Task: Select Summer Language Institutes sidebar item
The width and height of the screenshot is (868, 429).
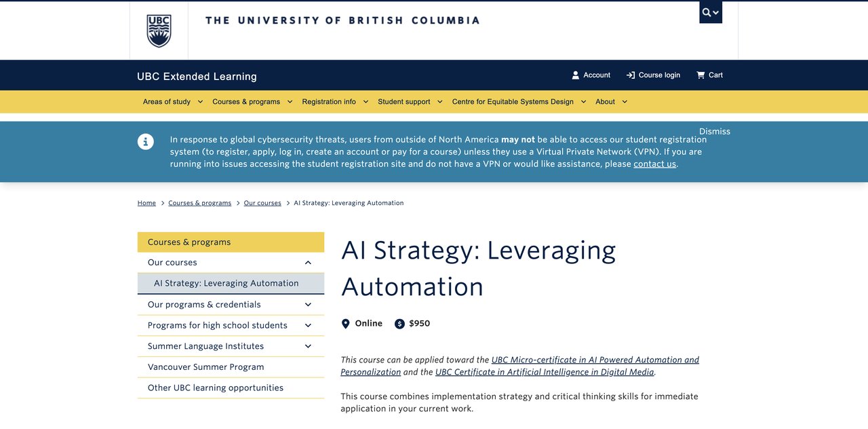Action: click(205, 346)
